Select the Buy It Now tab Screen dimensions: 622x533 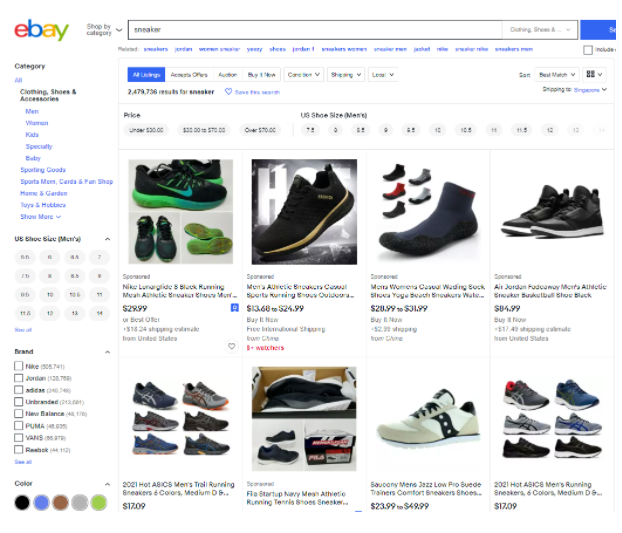[261, 74]
